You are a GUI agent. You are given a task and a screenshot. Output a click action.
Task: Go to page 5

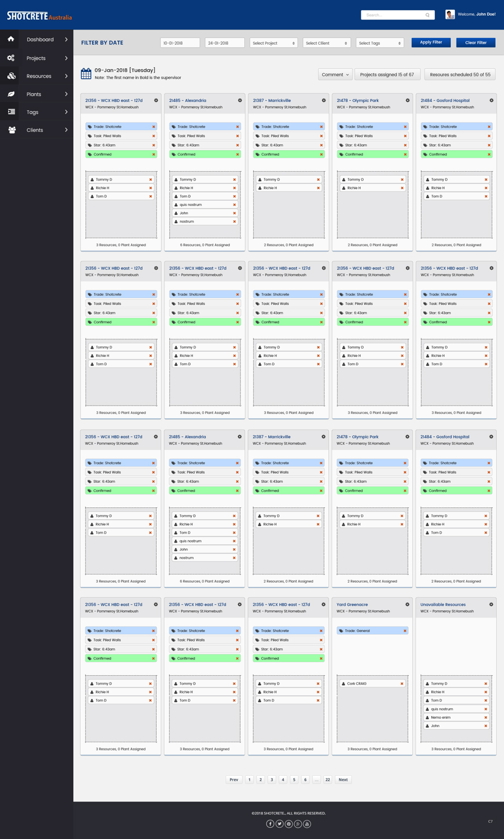(294, 780)
